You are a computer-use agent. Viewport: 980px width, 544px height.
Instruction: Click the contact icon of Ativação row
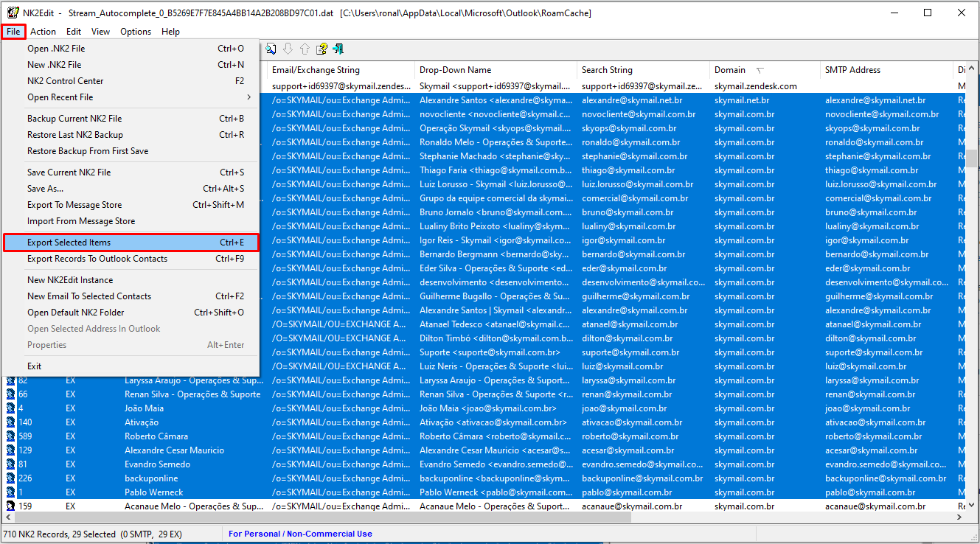(10, 422)
